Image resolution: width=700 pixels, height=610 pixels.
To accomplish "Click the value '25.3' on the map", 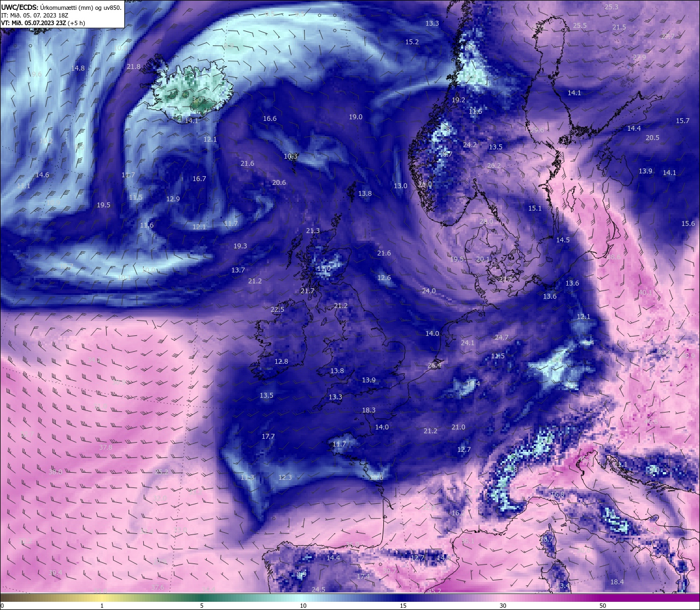I will click(x=611, y=7).
